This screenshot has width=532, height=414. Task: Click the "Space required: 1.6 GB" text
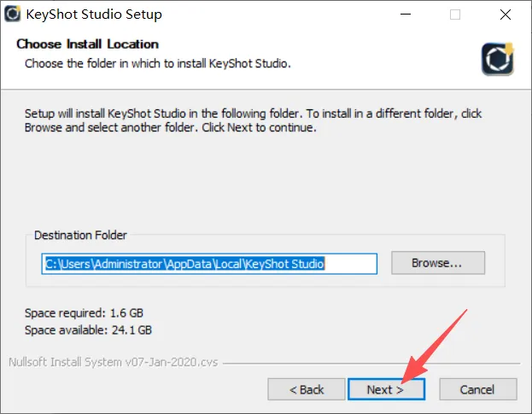tap(82, 312)
